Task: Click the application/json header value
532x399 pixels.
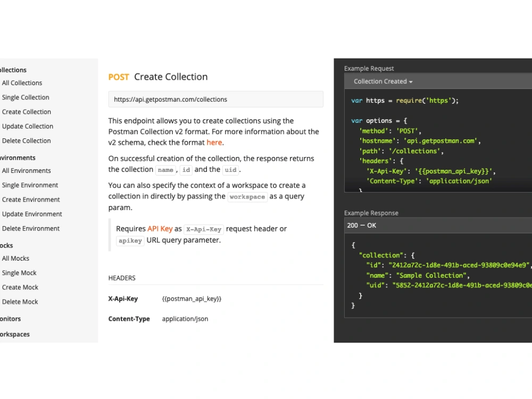Action: click(x=185, y=319)
